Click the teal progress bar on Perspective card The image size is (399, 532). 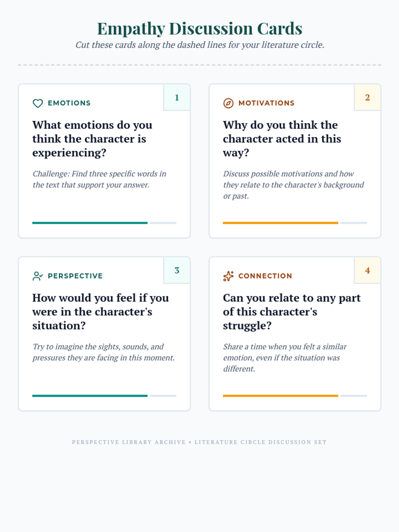(x=90, y=396)
